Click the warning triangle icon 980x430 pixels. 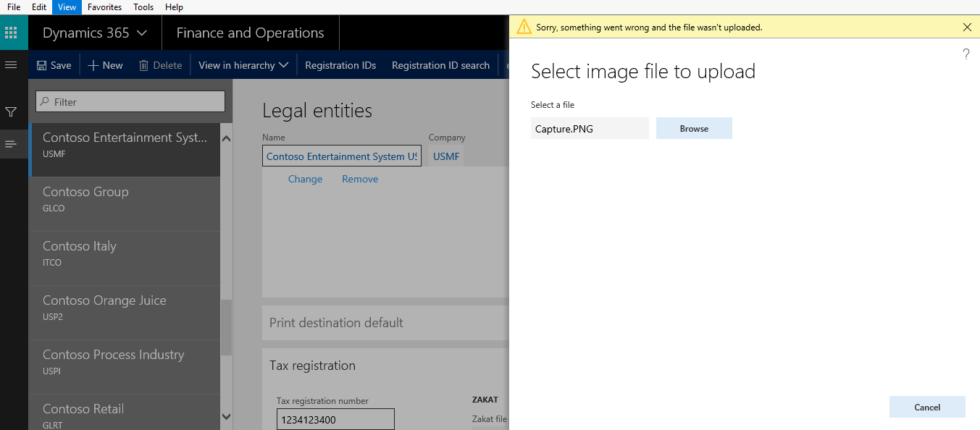(523, 28)
